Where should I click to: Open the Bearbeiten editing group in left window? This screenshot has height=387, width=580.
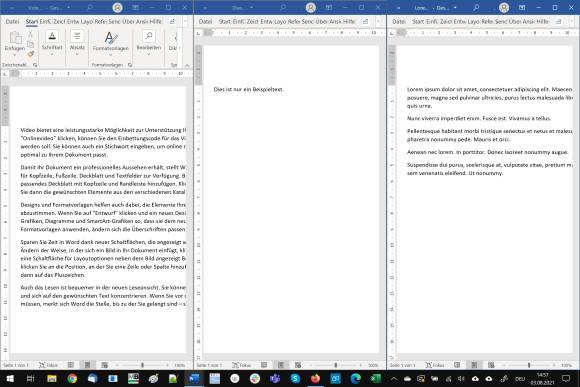[149, 43]
